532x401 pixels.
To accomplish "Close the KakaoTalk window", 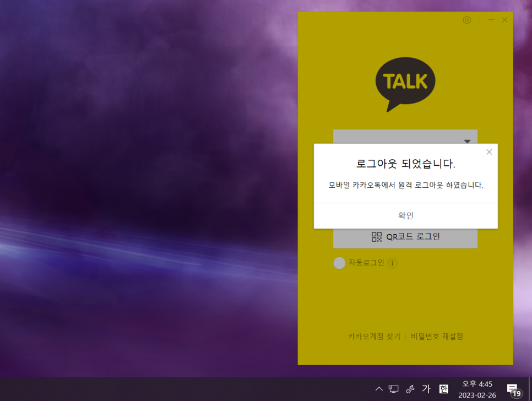I will coord(505,20).
